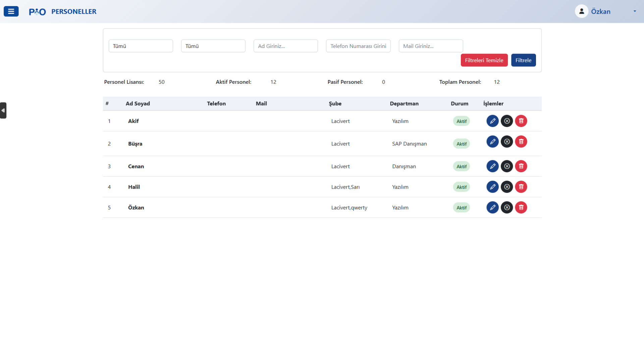The width and height of the screenshot is (644, 362).
Task: Click the Pasif Personel label
Action: (345, 82)
